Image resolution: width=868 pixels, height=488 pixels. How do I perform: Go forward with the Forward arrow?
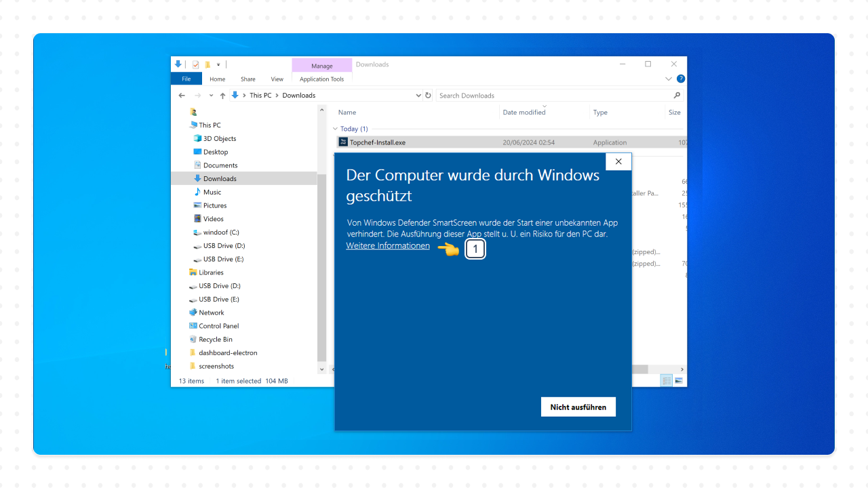pyautogui.click(x=198, y=96)
